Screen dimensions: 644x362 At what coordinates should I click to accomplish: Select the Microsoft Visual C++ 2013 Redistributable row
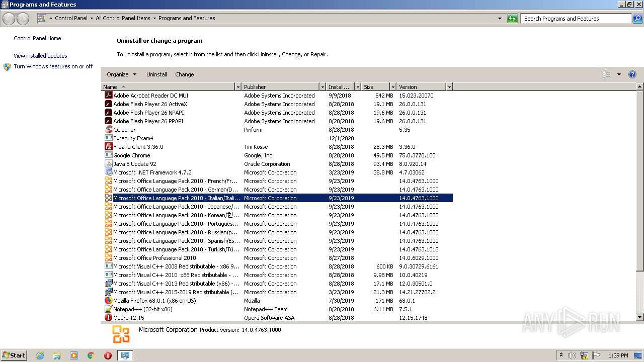point(277,284)
